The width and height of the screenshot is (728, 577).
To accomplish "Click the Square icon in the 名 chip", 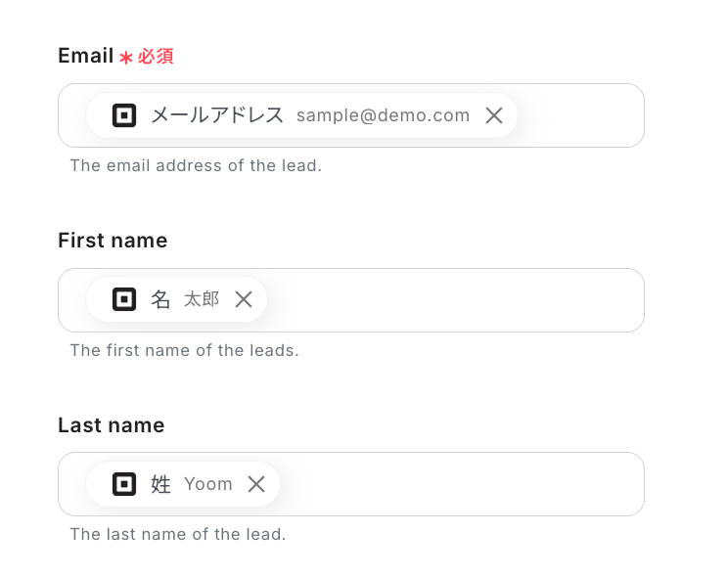I will coord(124,299).
